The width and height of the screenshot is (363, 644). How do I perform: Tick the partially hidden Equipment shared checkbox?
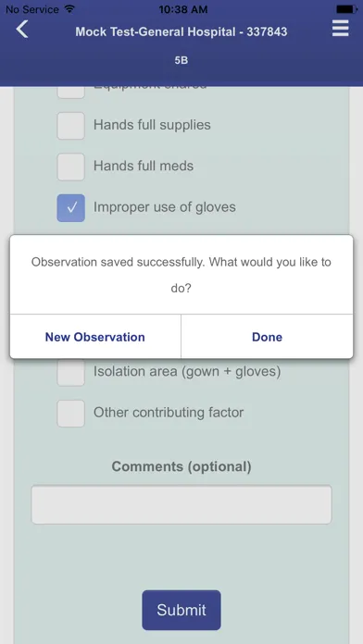coord(70,93)
